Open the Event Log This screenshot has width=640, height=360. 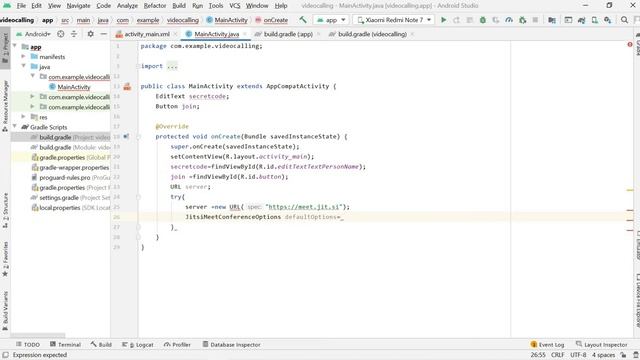(547, 344)
